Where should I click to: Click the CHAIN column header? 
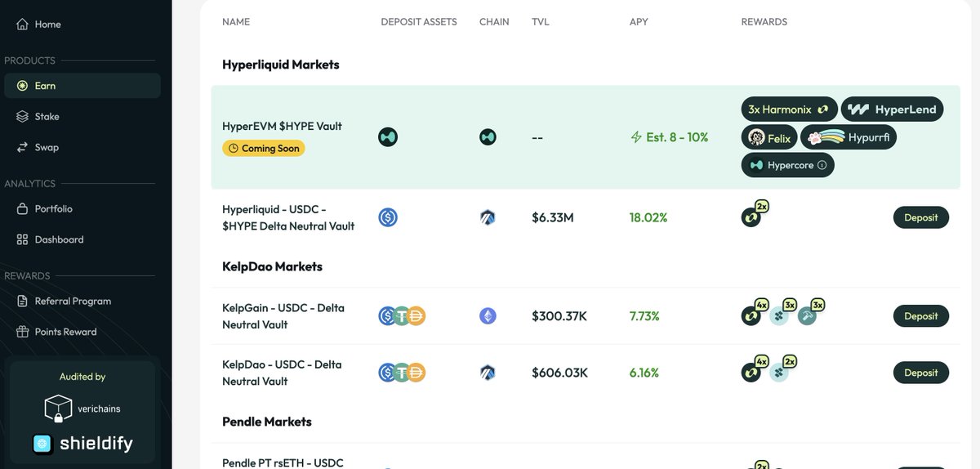pos(494,22)
